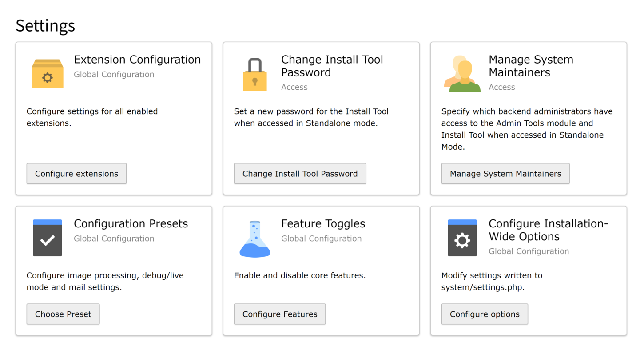
Task: Click the Settings page title
Action: click(45, 25)
